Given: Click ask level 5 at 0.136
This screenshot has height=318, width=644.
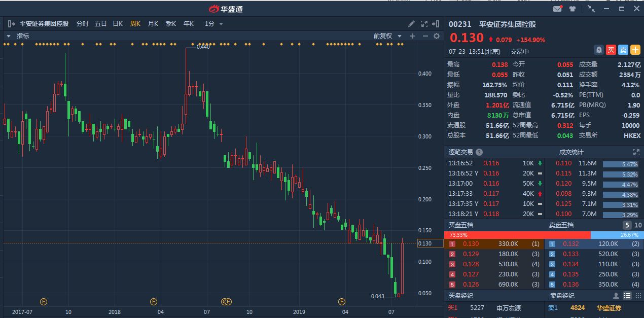Looking at the screenshot, I should [595, 285].
